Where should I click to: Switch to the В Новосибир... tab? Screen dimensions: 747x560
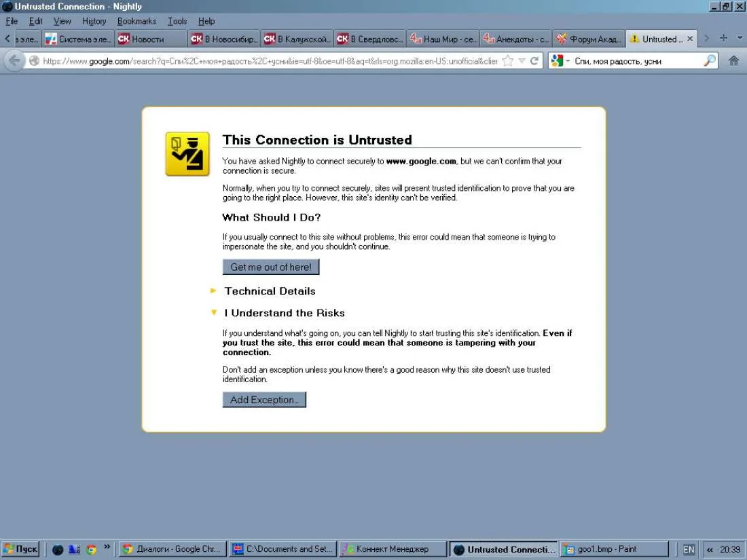[224, 39]
